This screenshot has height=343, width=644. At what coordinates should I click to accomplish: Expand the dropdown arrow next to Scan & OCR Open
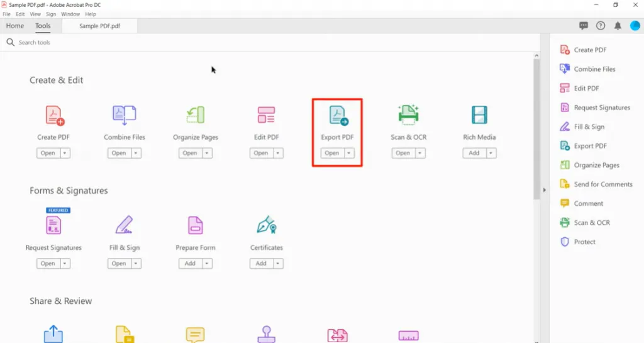tap(420, 153)
